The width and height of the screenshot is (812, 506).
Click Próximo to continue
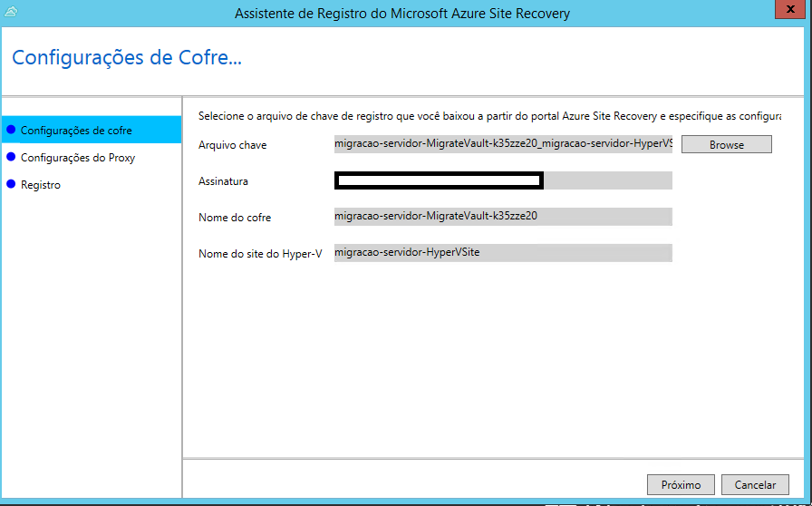click(x=681, y=485)
